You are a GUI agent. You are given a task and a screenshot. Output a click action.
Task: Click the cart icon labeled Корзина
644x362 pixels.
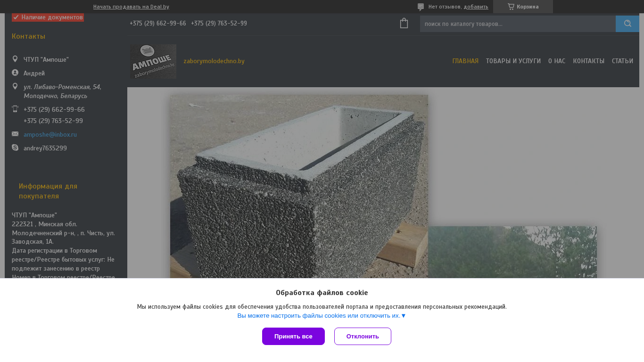[523, 7]
